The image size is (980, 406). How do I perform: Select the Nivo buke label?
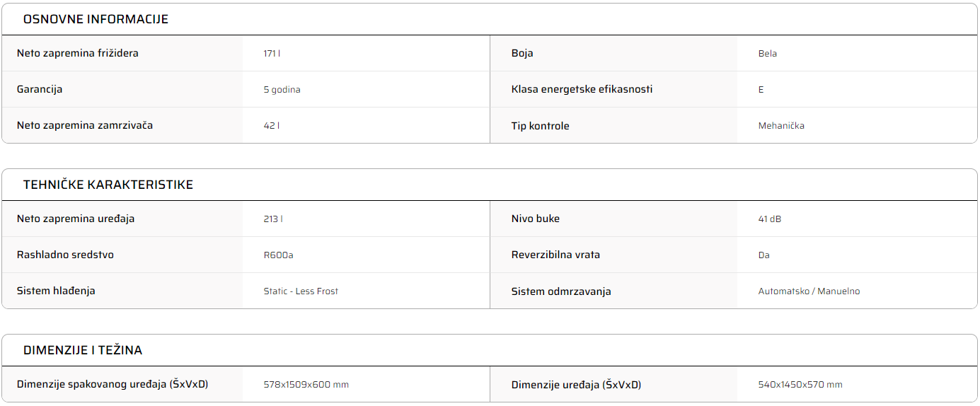pyautogui.click(x=536, y=219)
